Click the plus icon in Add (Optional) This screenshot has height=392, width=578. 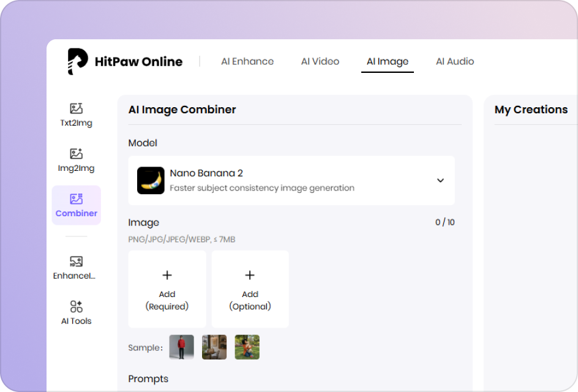pos(250,275)
